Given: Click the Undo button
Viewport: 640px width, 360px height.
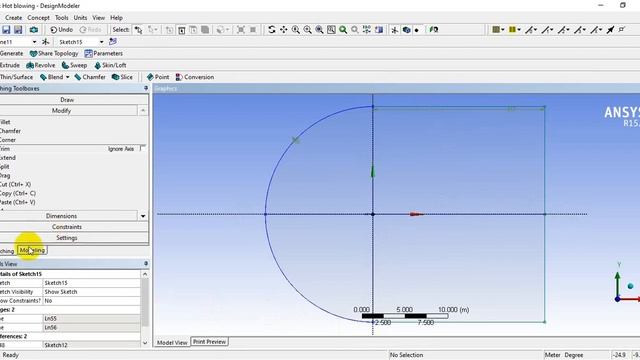Looking at the screenshot, I should coord(61,29).
